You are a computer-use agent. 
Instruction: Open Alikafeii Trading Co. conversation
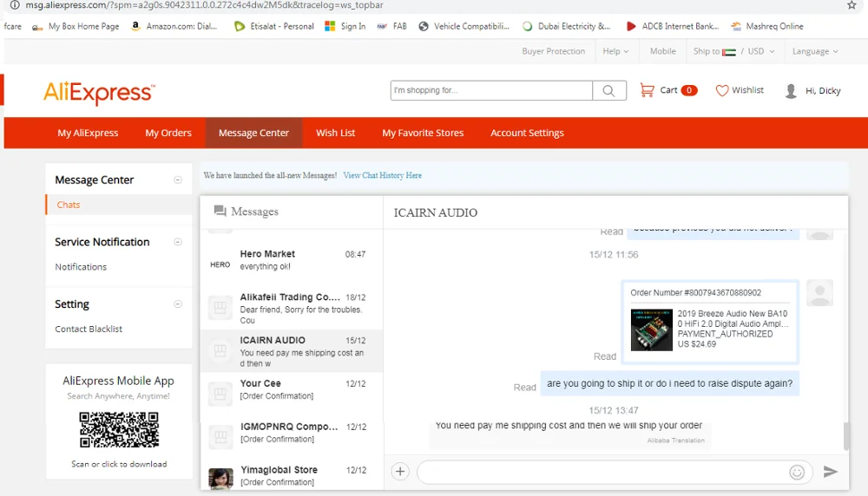[292, 308]
